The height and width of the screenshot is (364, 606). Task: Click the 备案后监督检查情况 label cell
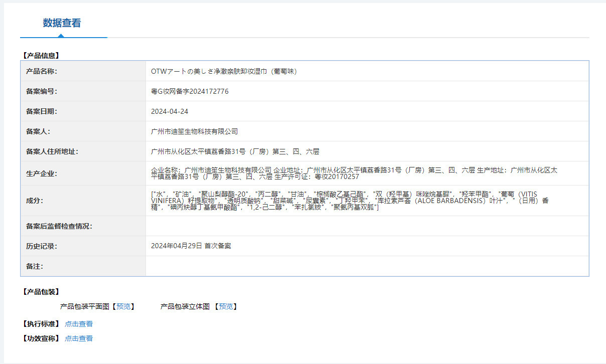tap(83, 226)
